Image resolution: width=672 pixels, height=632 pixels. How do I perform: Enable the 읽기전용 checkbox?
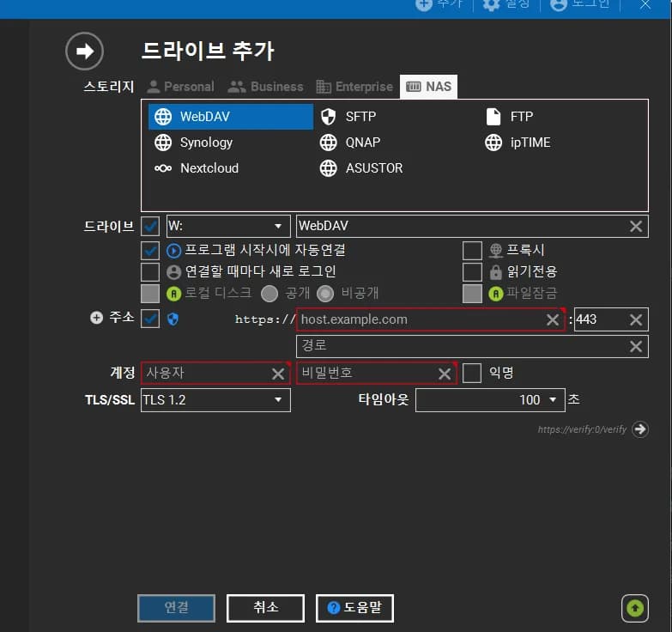(x=472, y=272)
